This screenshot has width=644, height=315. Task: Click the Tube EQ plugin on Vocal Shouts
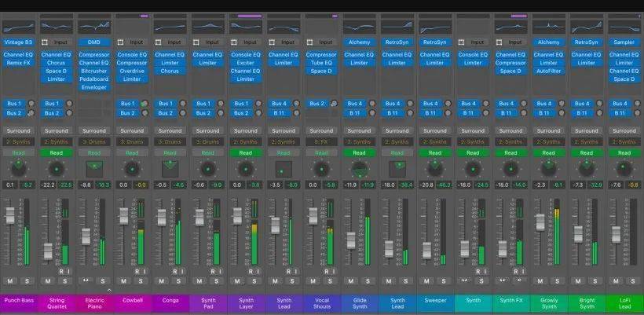tap(321, 63)
